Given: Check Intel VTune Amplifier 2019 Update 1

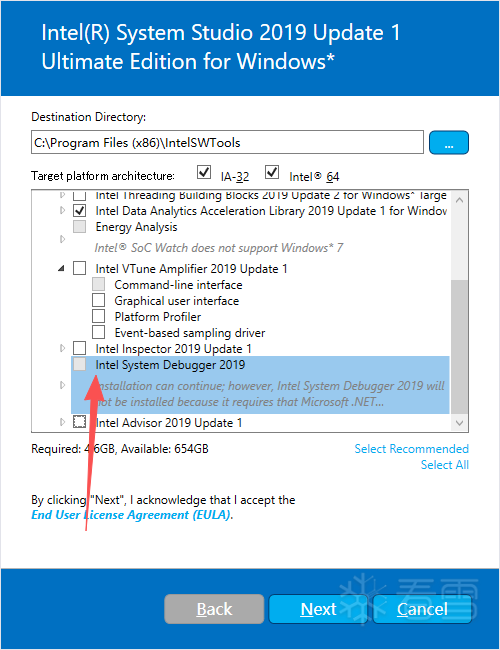Looking at the screenshot, I should tap(80, 268).
